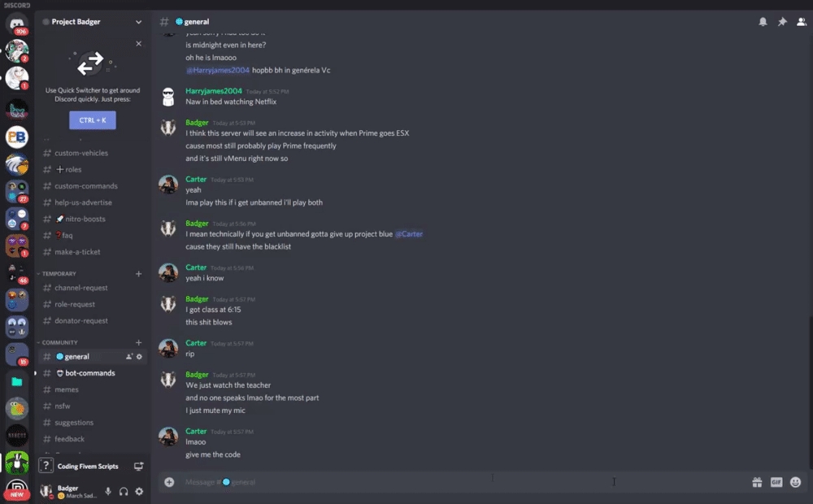Click the plus attachment button beside message box
This screenshot has height=504, width=813.
pos(169,482)
